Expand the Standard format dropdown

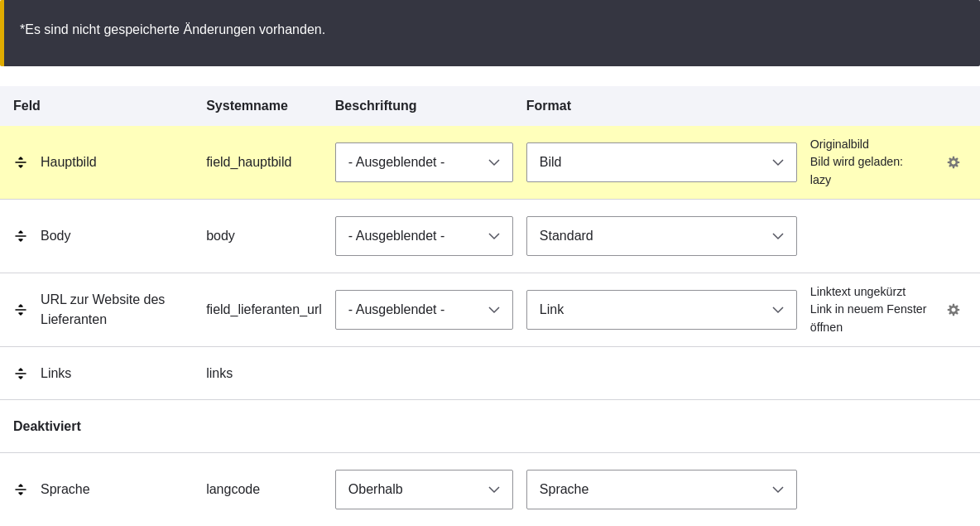coord(661,236)
